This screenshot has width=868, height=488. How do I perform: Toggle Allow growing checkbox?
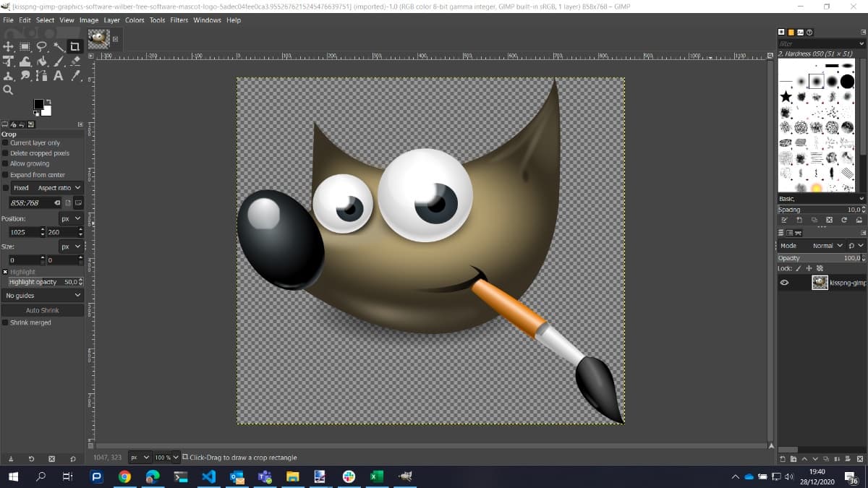point(5,163)
